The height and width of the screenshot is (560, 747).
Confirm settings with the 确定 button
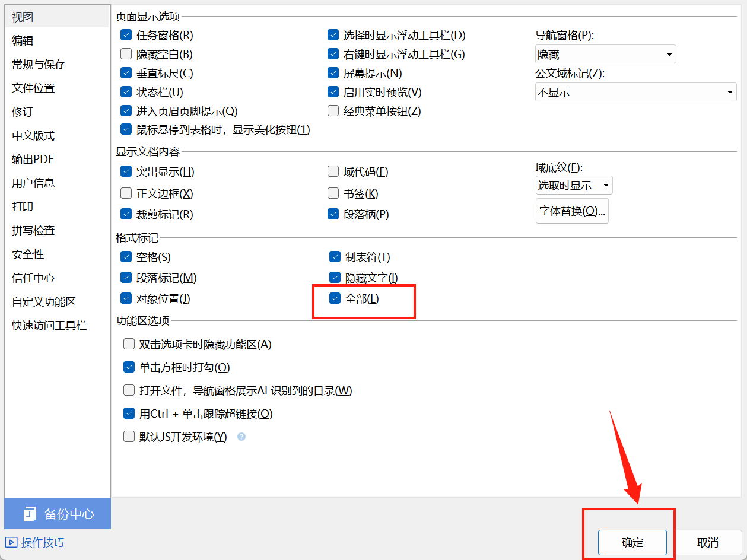coord(632,542)
